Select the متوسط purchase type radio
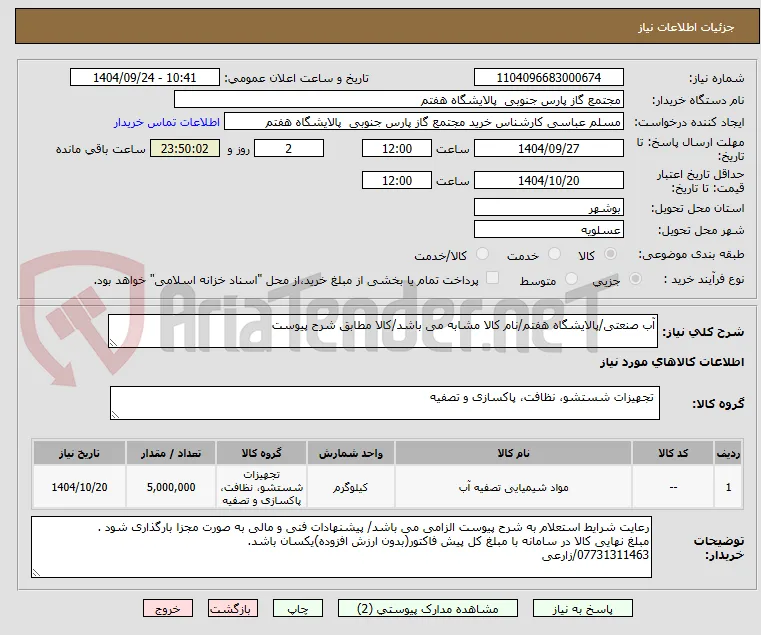761x635 pixels. [571, 279]
